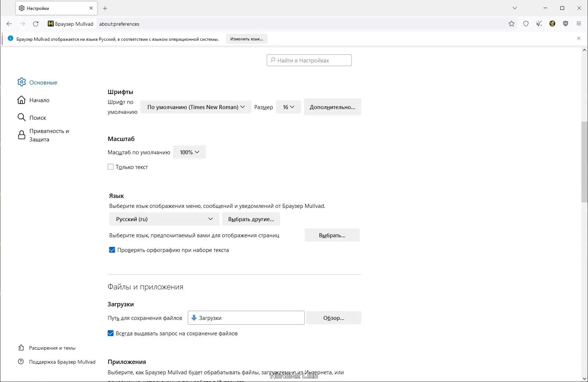Viewport: 588px width, 382px height.
Task: Click the Дополнительно... fonts button
Action: tap(333, 107)
